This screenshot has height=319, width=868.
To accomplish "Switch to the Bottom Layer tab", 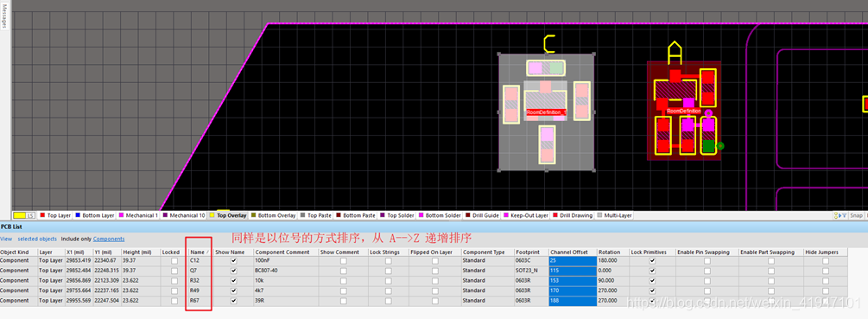I will pyautogui.click(x=94, y=215).
